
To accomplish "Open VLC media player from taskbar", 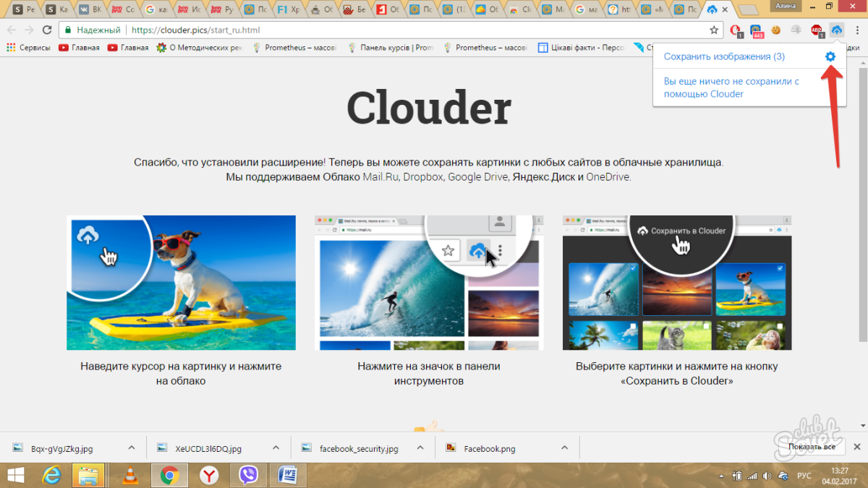I will [x=130, y=475].
